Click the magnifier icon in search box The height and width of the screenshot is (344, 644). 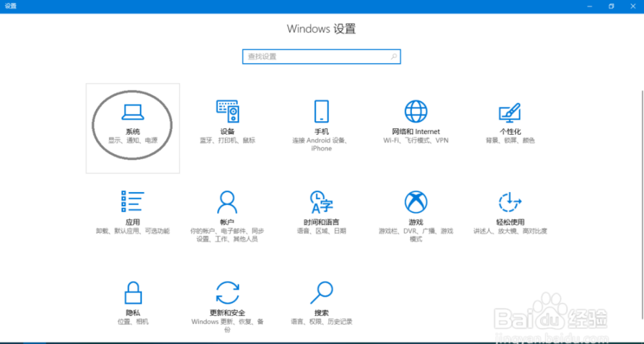pyautogui.click(x=393, y=57)
